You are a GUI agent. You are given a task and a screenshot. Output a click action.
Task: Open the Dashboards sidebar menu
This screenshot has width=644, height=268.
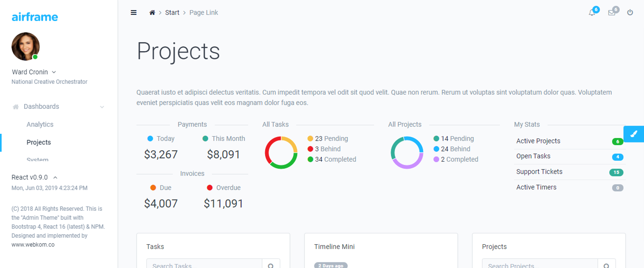[x=59, y=106]
